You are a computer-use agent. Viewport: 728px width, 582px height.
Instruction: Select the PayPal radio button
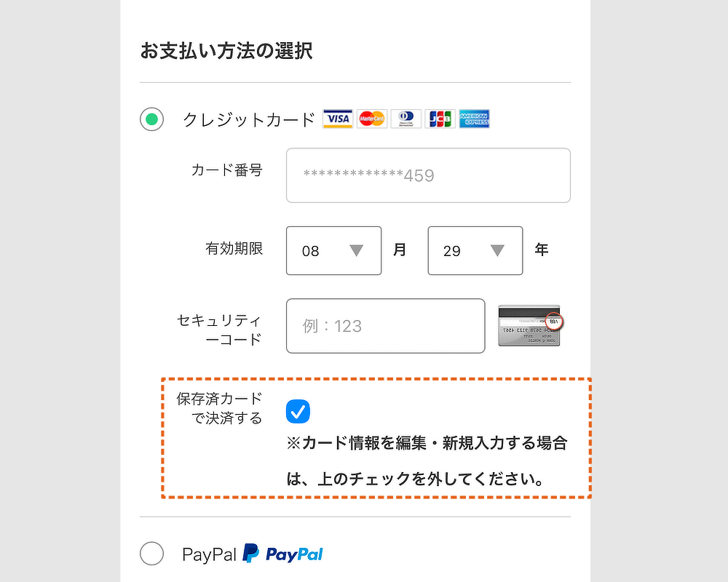tap(152, 553)
